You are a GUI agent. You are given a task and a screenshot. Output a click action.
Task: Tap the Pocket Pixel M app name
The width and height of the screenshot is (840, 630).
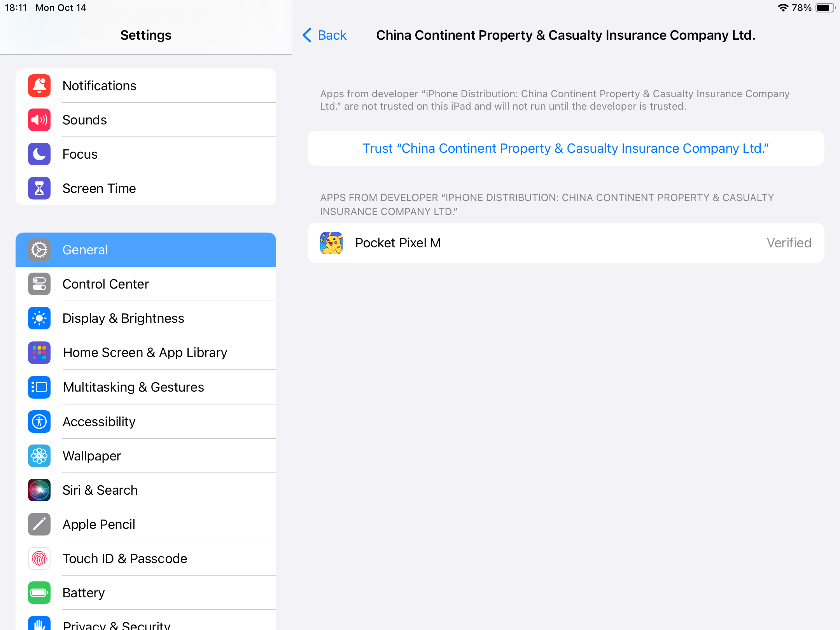(x=398, y=243)
